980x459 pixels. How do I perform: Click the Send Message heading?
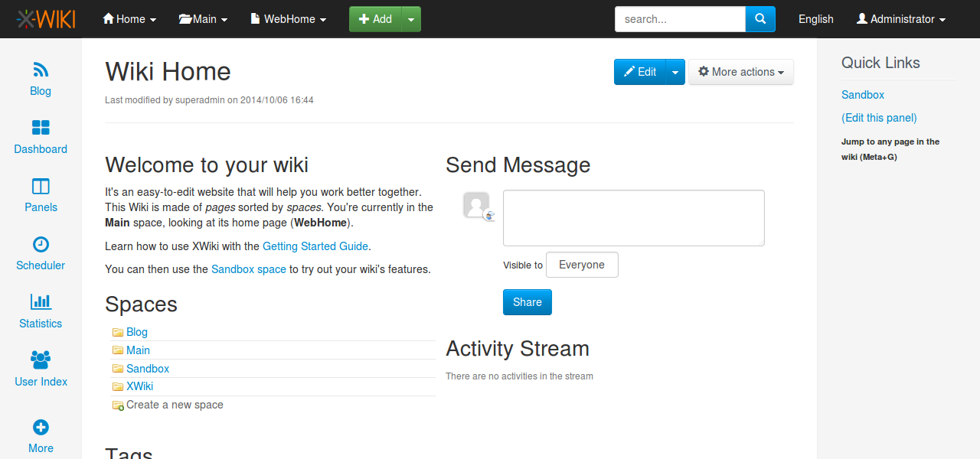point(518,165)
